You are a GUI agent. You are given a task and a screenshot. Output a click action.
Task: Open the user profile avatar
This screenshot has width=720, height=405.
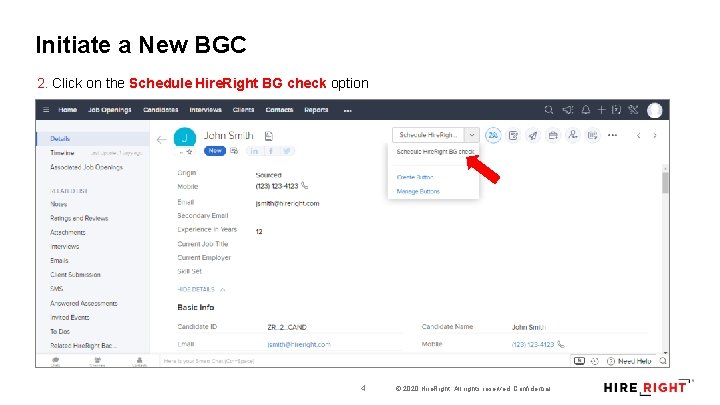(654, 110)
